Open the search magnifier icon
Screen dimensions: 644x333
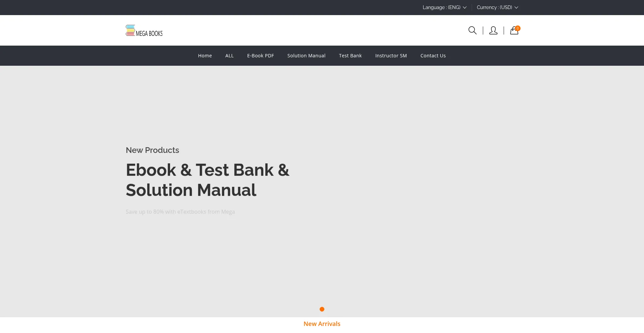(x=472, y=31)
